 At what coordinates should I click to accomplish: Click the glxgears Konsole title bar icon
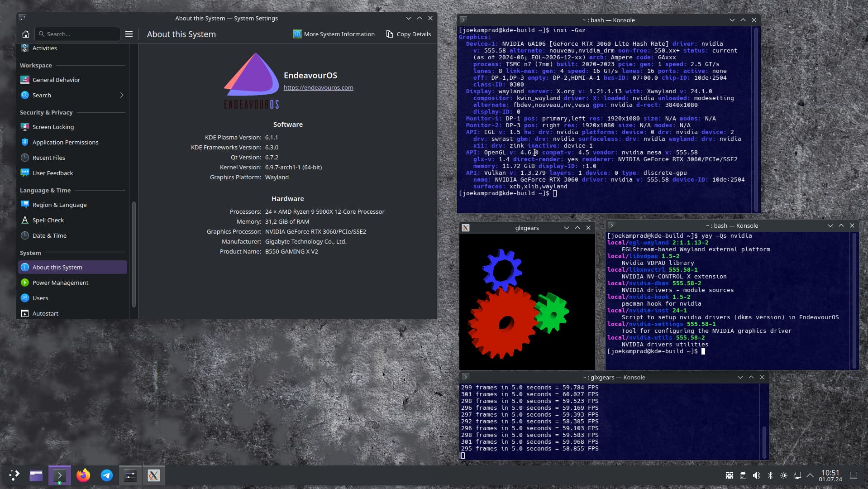coord(465,377)
